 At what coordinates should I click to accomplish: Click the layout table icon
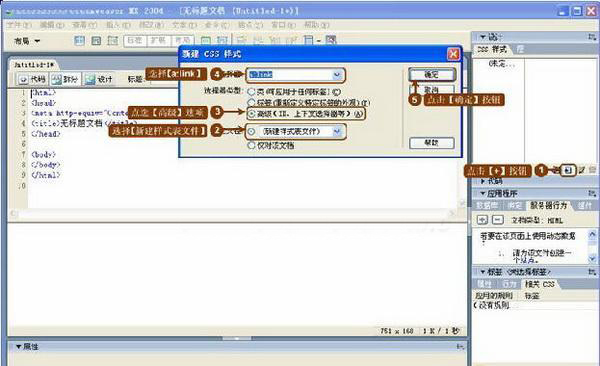coord(206,40)
